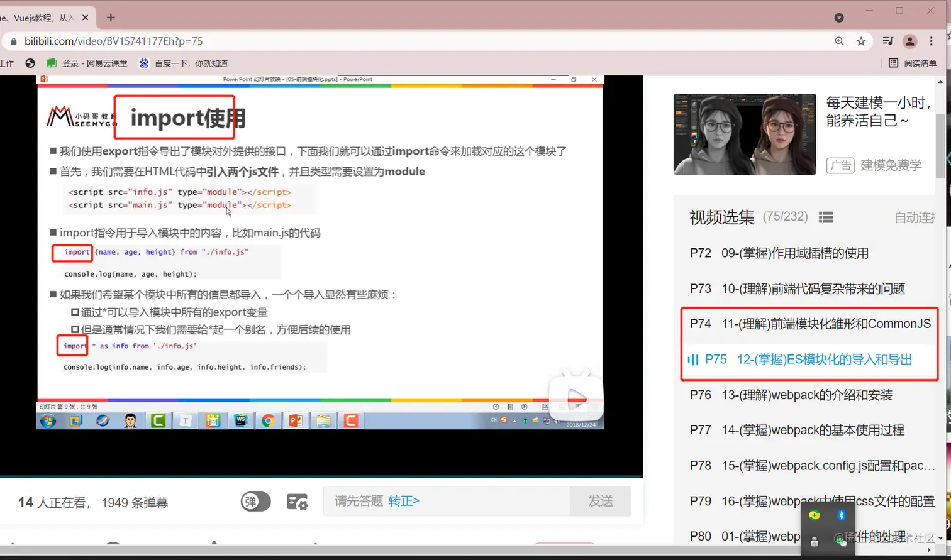Open a new browser tab

click(111, 18)
